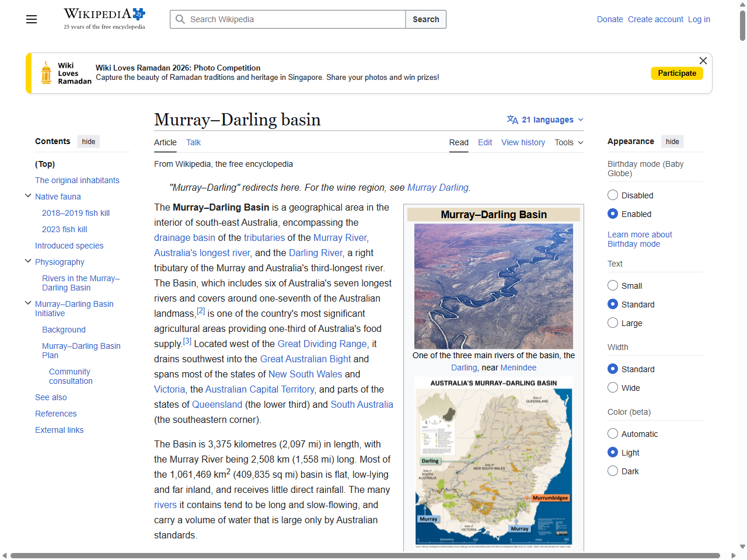This screenshot has height=560, width=747.
Task: Collapse the Native fauna section chevron
Action: 28,196
